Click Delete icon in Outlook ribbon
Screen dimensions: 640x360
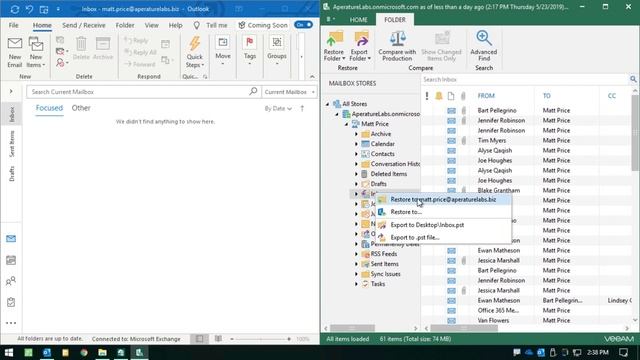tap(81, 48)
